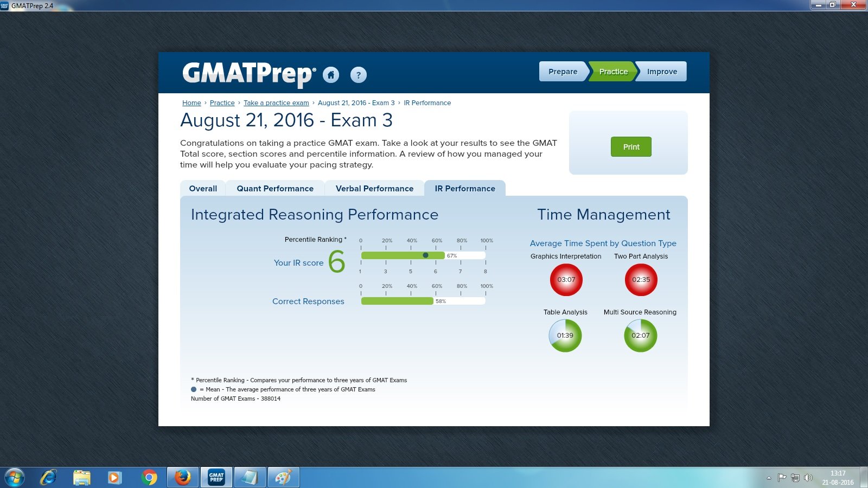Switch to the Quant Performance tab
Image resolution: width=868 pixels, height=488 pixels.
pyautogui.click(x=275, y=188)
